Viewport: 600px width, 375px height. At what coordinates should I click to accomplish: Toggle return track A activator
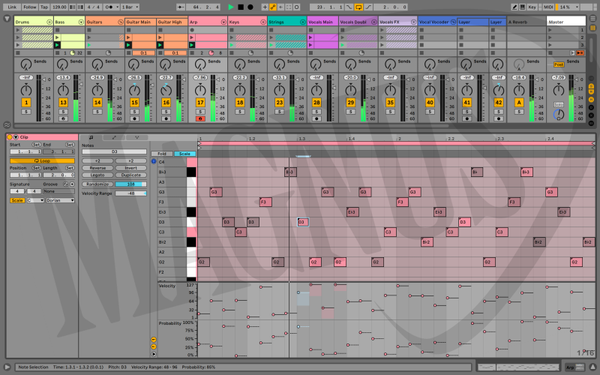click(519, 103)
